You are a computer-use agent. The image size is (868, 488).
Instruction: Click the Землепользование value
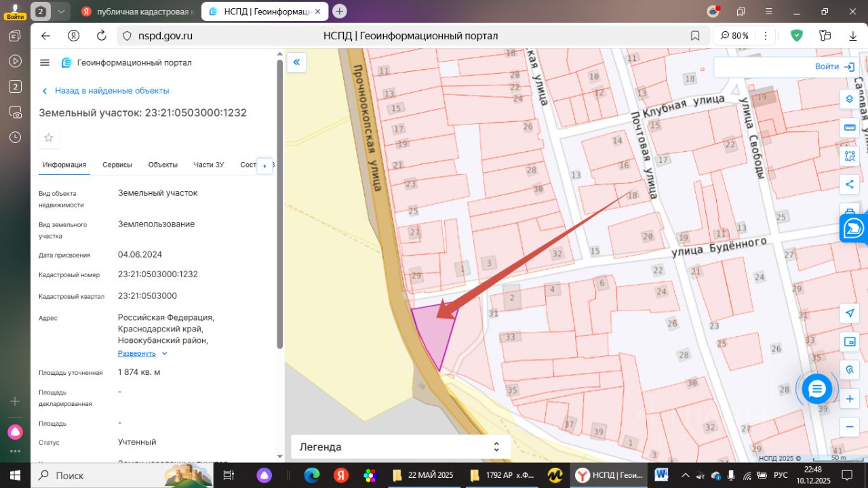(156, 224)
